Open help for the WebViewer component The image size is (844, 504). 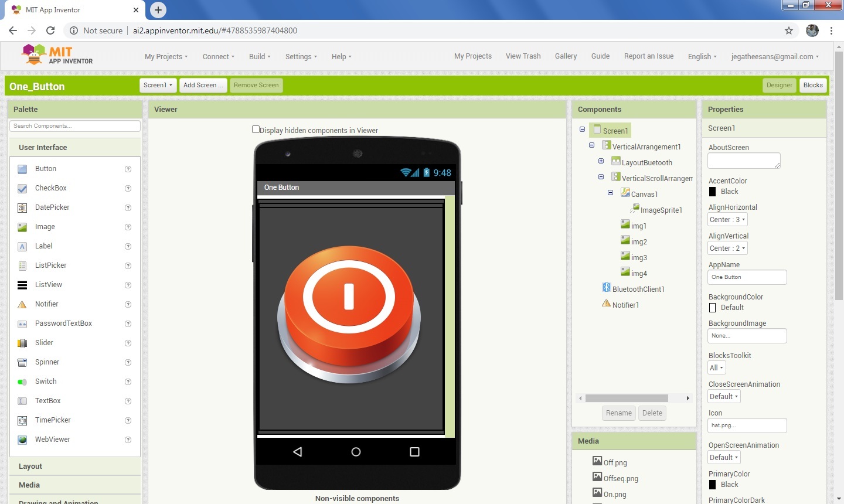128,440
